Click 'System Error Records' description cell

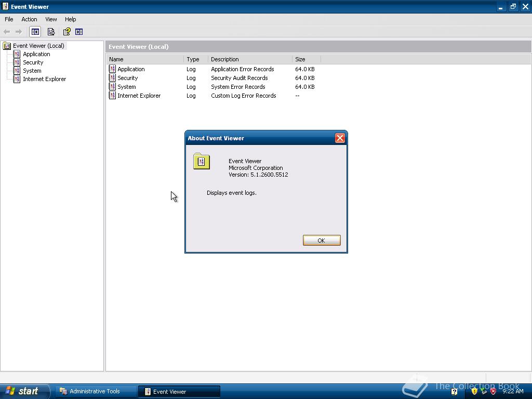(x=238, y=87)
